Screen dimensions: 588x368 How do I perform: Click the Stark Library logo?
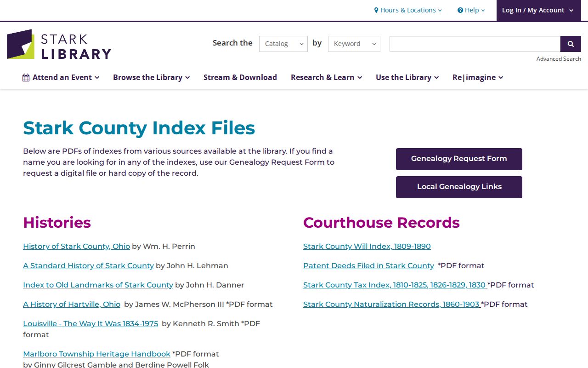[59, 44]
